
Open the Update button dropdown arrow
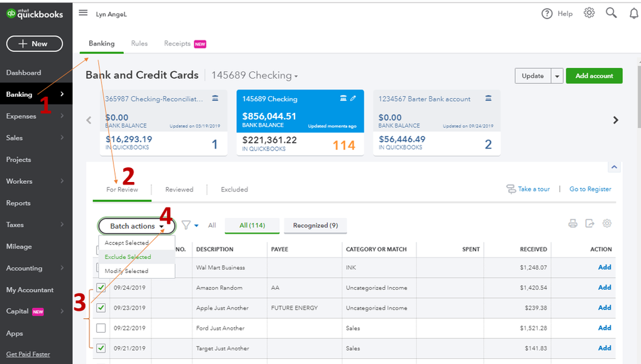(x=557, y=76)
